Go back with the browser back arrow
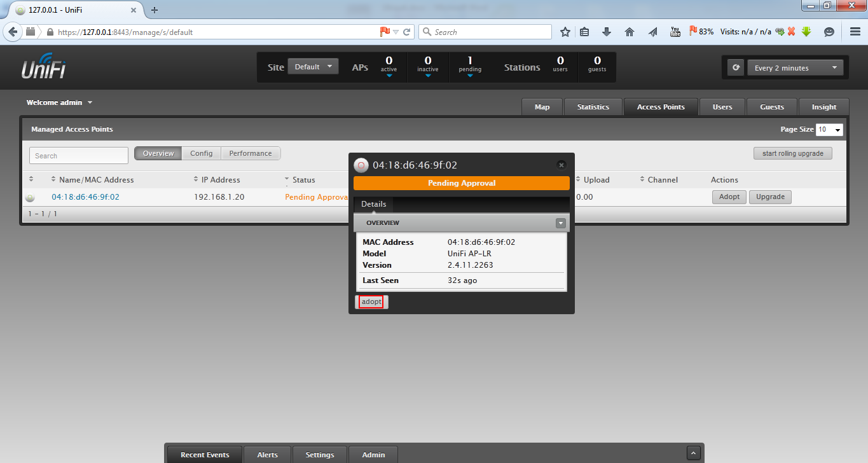 [12, 32]
